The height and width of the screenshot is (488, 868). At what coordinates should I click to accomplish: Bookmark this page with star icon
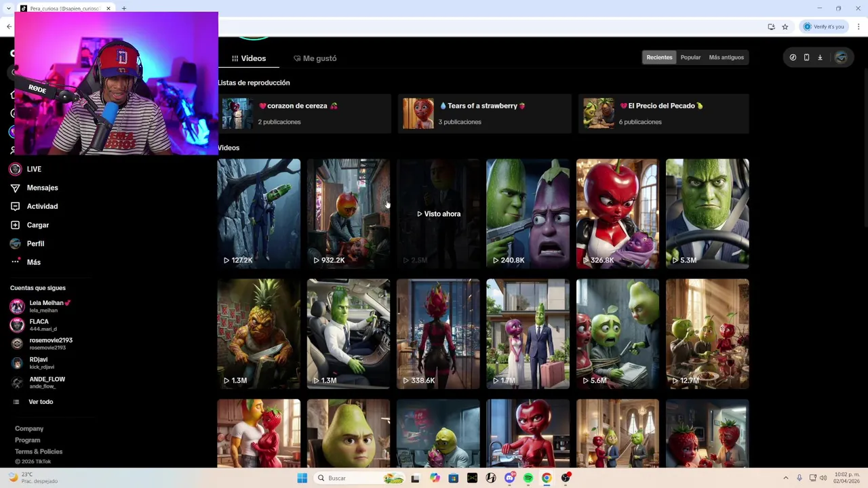point(785,26)
